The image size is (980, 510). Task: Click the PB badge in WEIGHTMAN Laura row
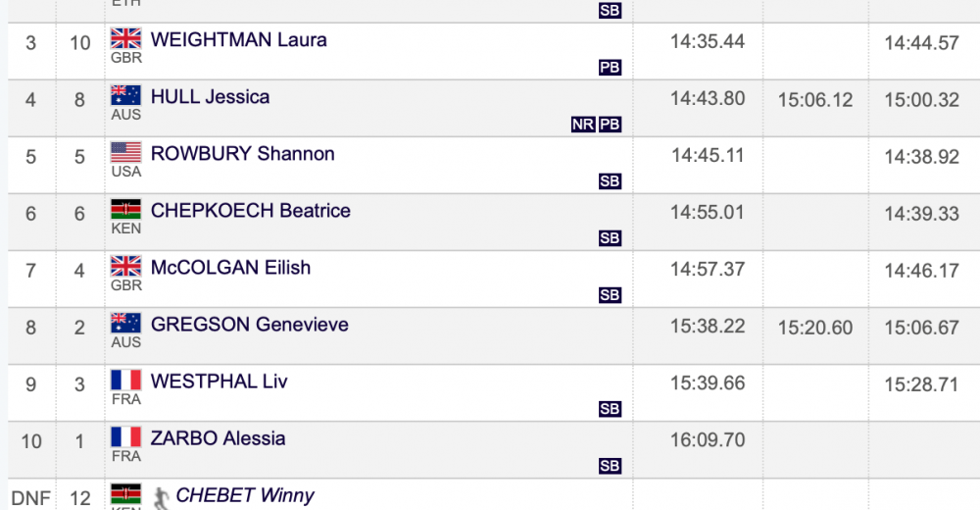[x=610, y=68]
